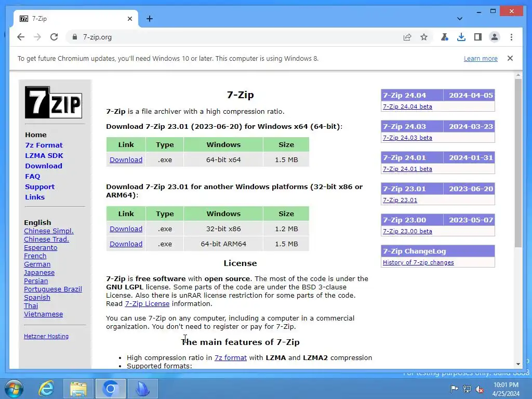This screenshot has height=399, width=532.
Task: Open the FAQ sidebar link
Action: pos(33,177)
